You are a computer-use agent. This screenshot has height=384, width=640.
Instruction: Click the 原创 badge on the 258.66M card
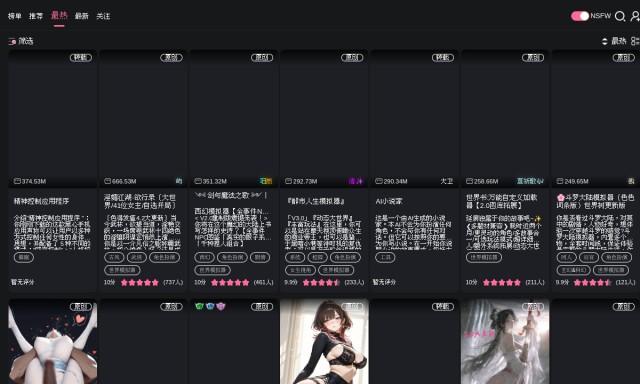pyautogui.click(x=533, y=58)
